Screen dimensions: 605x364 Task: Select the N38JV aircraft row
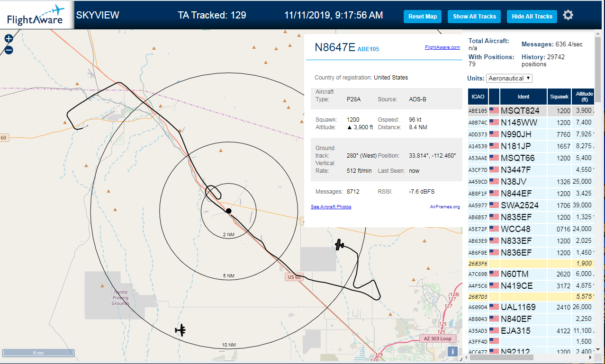click(x=531, y=182)
